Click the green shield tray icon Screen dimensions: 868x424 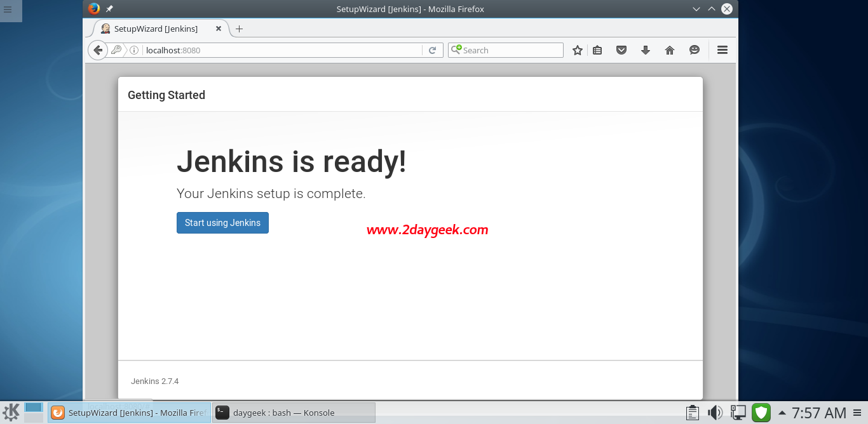click(761, 413)
